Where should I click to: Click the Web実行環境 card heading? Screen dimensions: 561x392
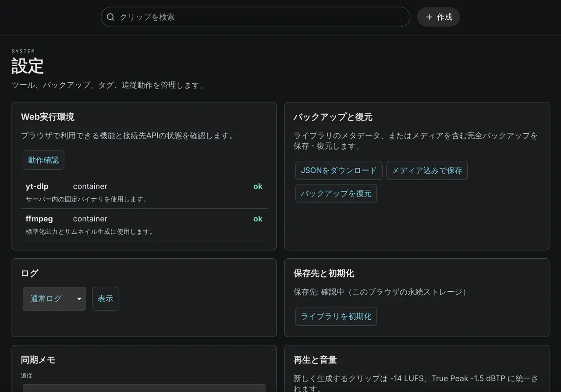(x=47, y=117)
